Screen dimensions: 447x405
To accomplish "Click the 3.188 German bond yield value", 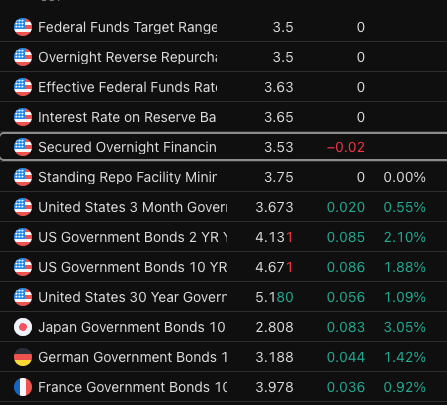I will point(274,357).
